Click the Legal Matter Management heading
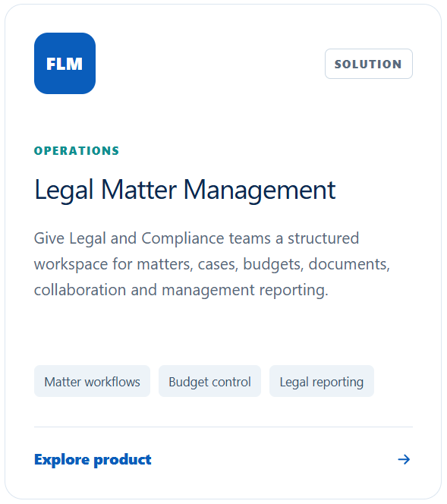The width and height of the screenshot is (447, 504). point(184,191)
